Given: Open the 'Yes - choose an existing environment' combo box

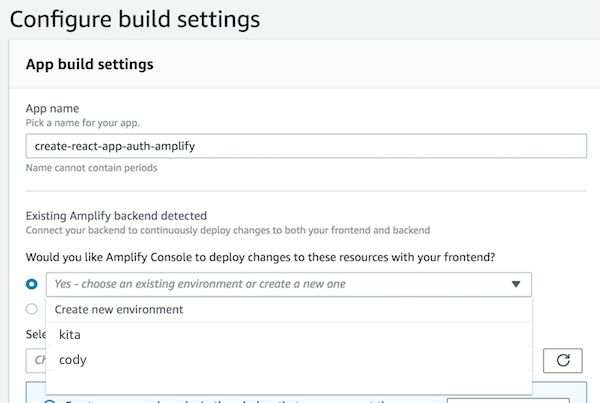Looking at the screenshot, I should [289, 284].
